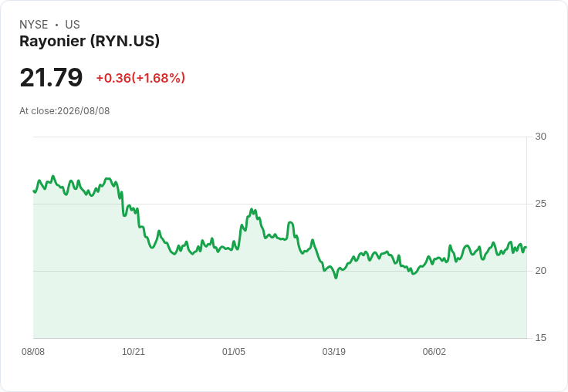568x392 pixels.
Task: Click the 20 y-axis label
Action: coord(540,271)
